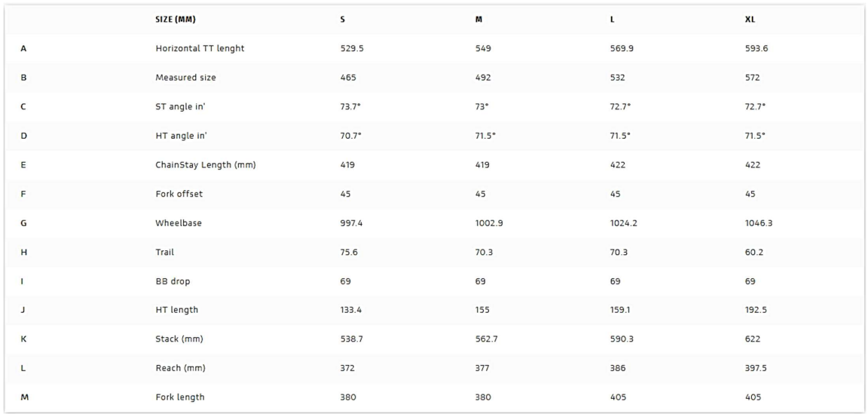The width and height of the screenshot is (868, 417).
Task: Select the L size column header
Action: (613, 20)
